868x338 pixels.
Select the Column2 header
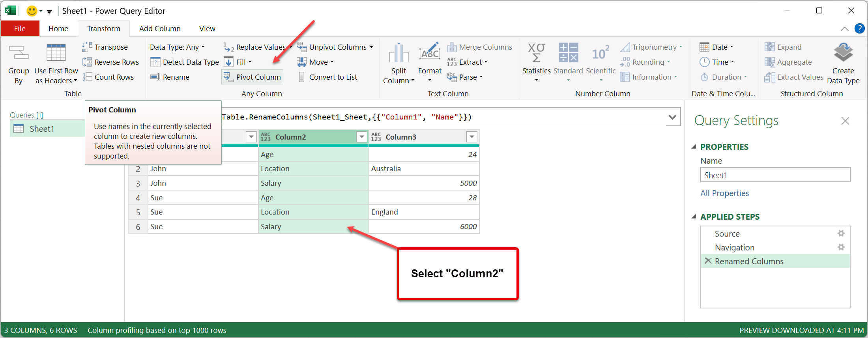(313, 137)
